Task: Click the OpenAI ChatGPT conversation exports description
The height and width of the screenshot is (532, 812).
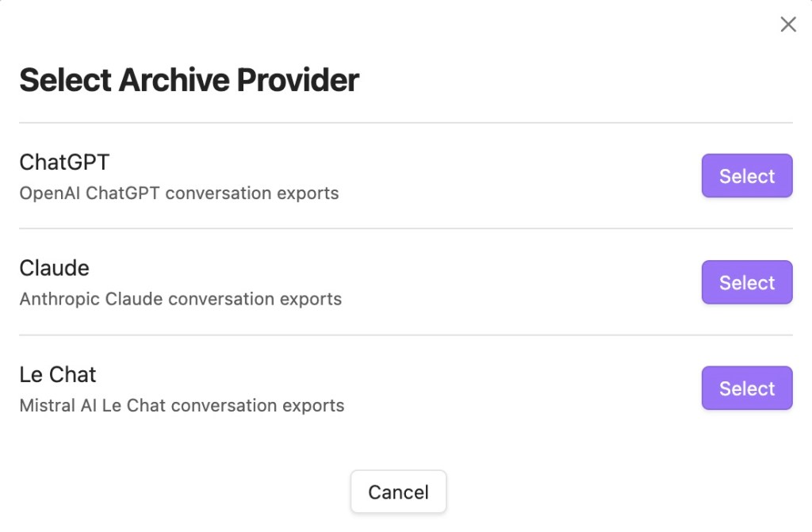Action: [x=179, y=193]
